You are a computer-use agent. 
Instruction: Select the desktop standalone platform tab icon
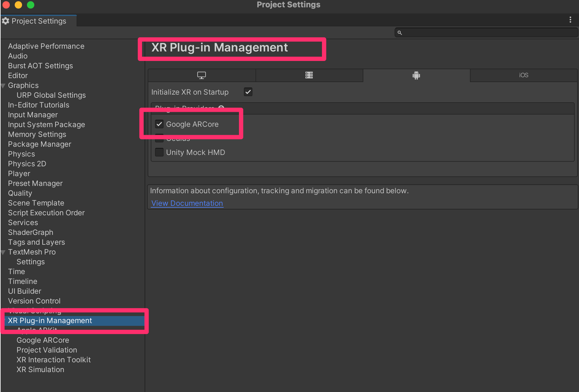coord(202,75)
